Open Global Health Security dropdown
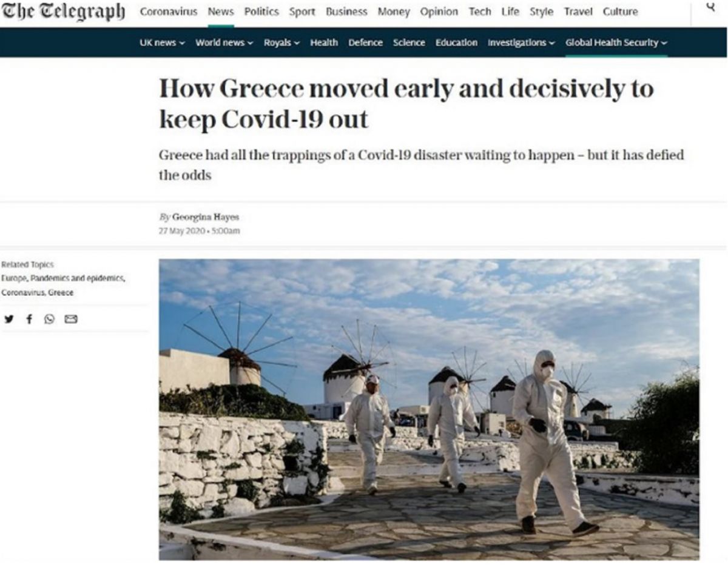The height and width of the screenshot is (587, 728). coord(616,42)
